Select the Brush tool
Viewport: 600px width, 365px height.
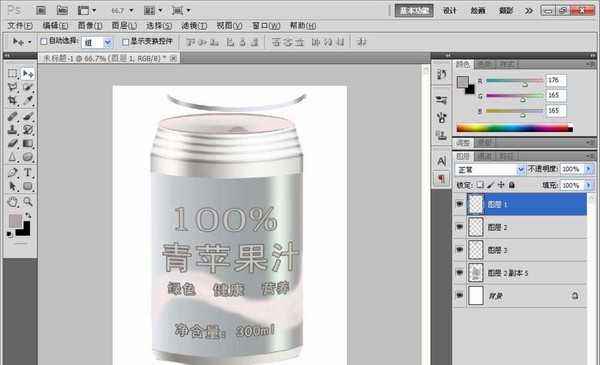tap(28, 116)
